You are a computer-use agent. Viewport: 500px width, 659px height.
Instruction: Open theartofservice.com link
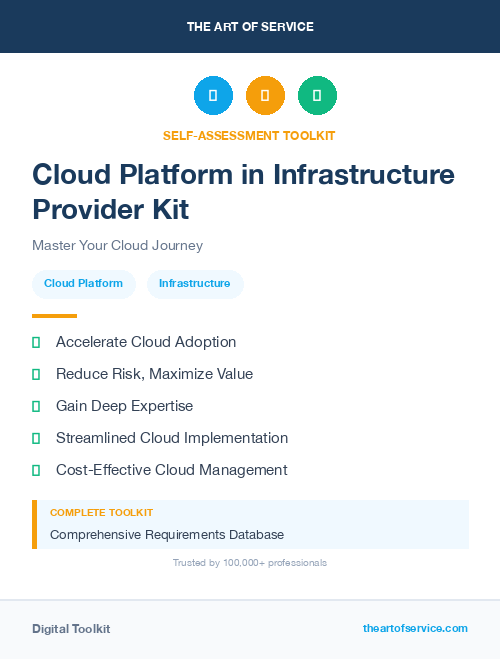(x=415, y=628)
